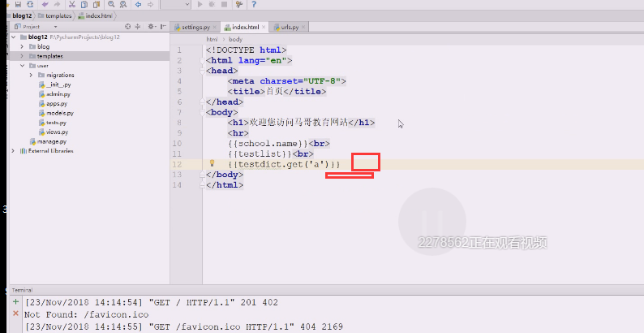Close the urls.py tab

pos(303,28)
